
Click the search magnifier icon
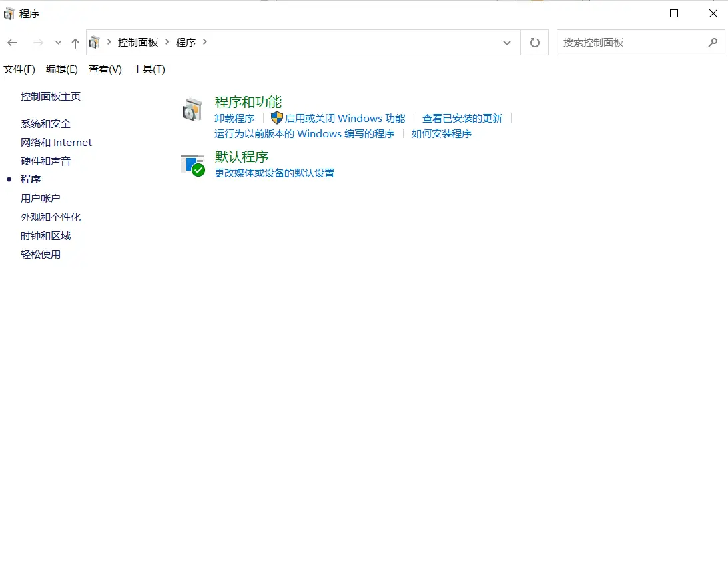coord(713,42)
